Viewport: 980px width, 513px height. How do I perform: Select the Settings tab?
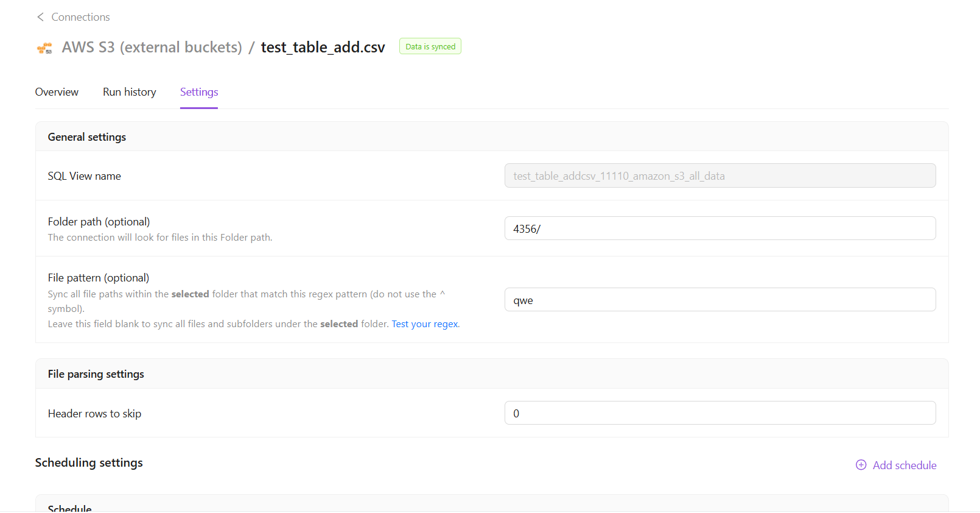(199, 92)
